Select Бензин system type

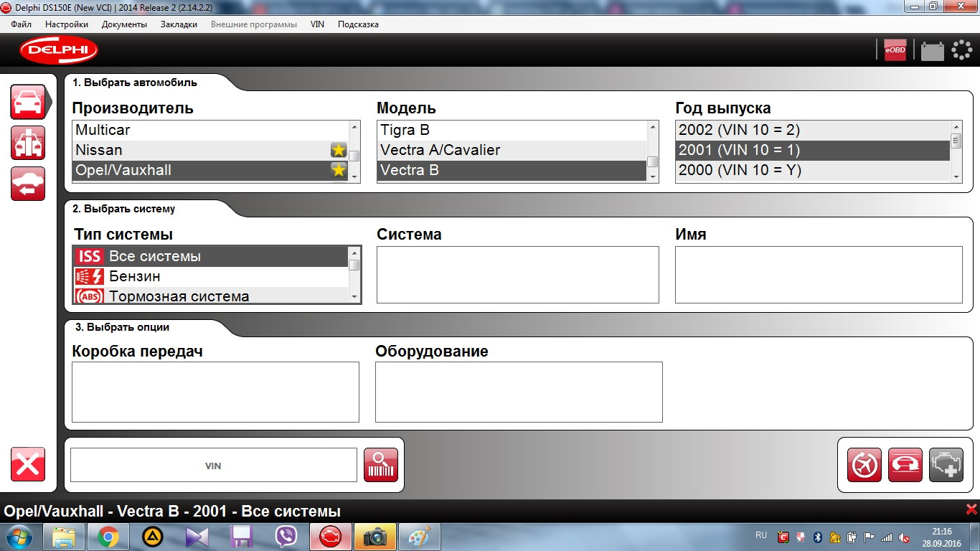click(x=210, y=276)
